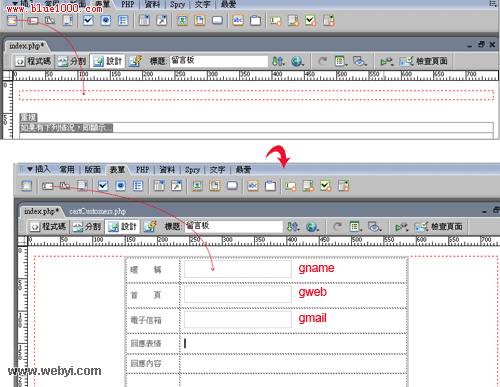This screenshot has width=500, height=387.
Task: Insert Fieldset from upper insert bar
Action: tap(256, 21)
